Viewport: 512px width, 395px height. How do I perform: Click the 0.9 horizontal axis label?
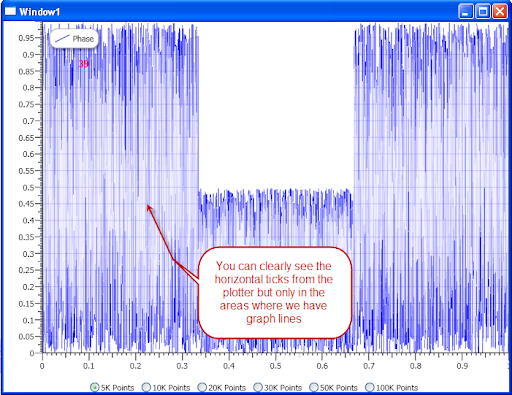(462, 366)
